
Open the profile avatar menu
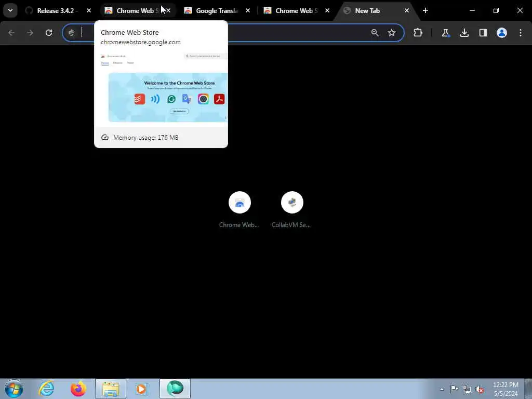tap(501, 33)
